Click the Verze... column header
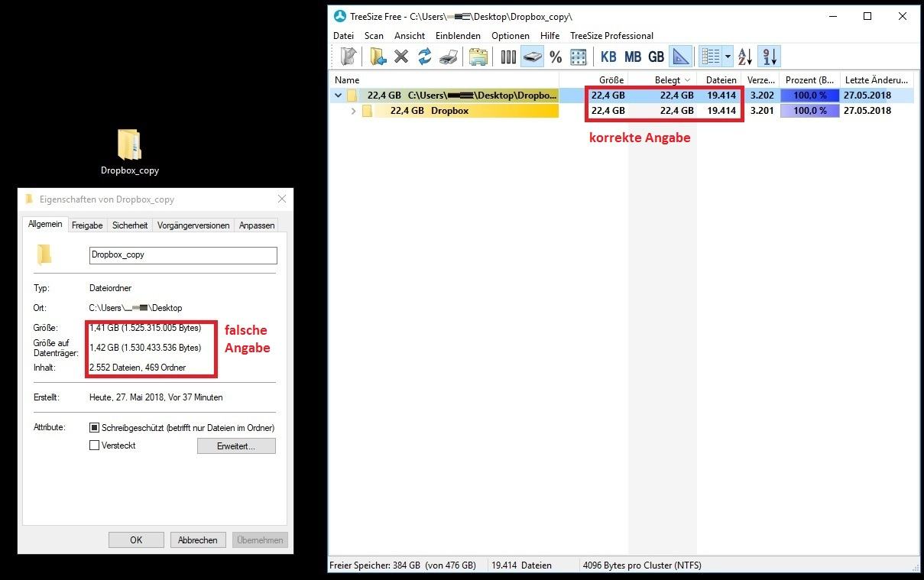 (x=760, y=79)
